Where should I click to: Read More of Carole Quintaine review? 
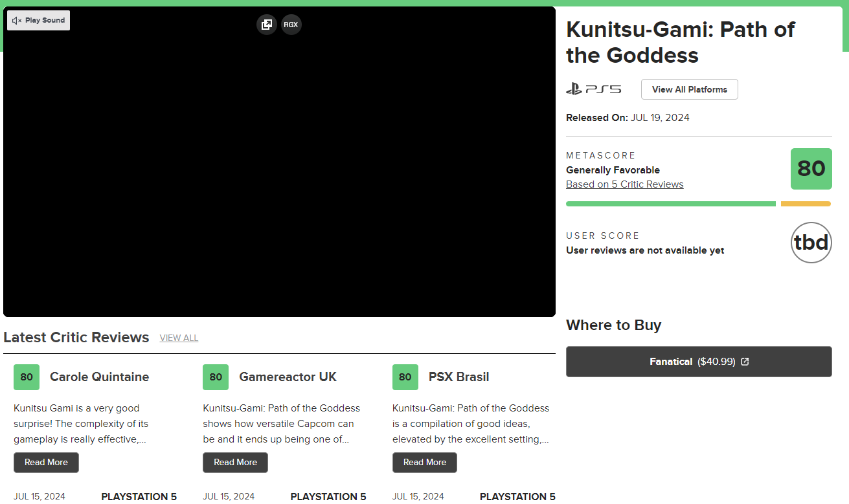[x=46, y=463]
